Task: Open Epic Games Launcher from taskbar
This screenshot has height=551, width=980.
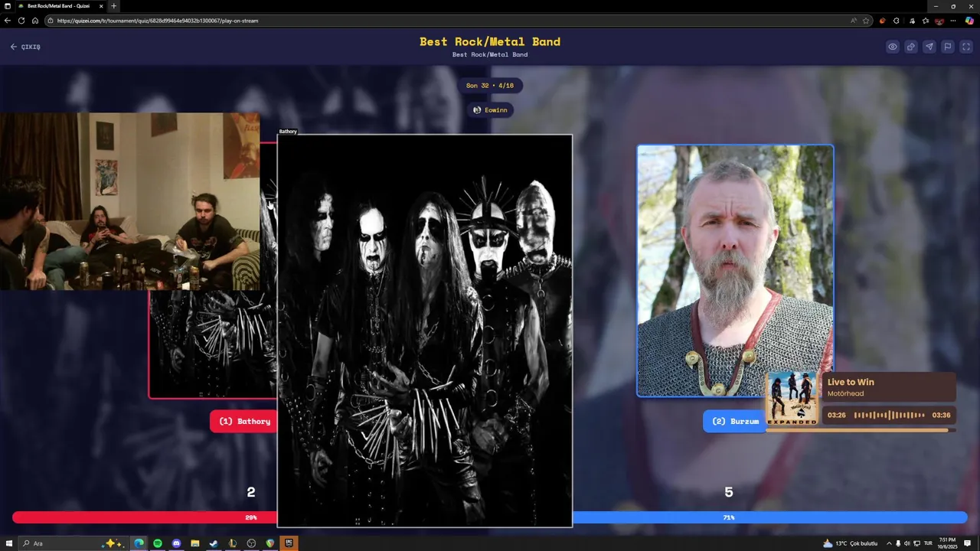Action: click(289, 543)
